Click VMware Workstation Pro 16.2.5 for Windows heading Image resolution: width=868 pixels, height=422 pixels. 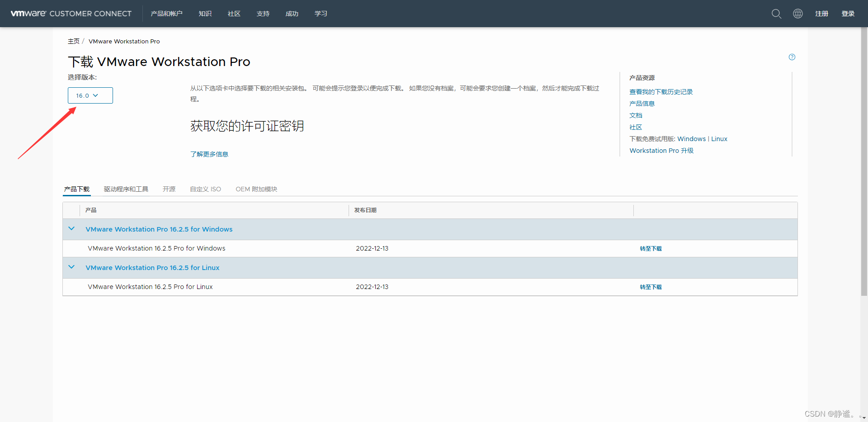pos(159,229)
